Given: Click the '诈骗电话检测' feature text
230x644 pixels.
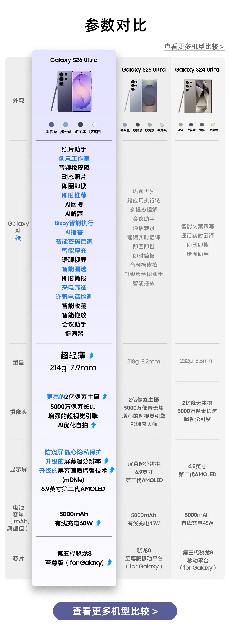Looking at the screenshot, I should tap(74, 297).
